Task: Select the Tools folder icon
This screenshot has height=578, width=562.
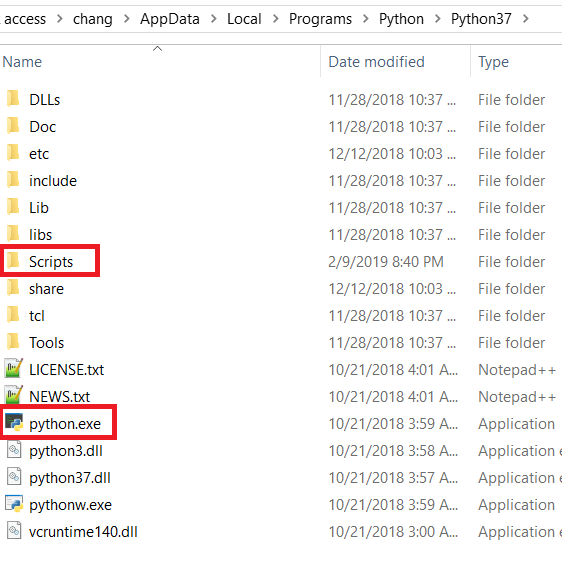Action: tap(13, 341)
